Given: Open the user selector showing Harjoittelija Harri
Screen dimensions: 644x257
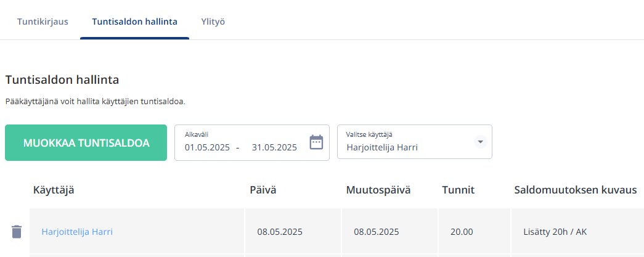Looking at the screenshot, I should [414, 142].
